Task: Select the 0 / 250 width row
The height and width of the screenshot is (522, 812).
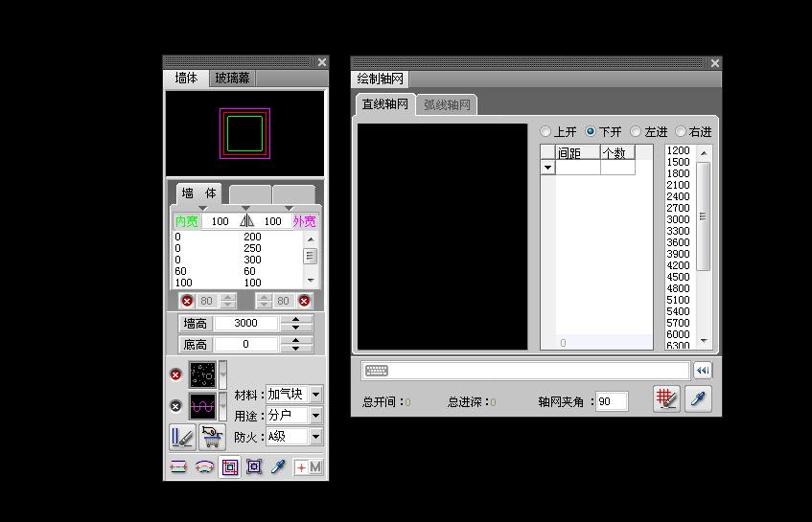Action: (238, 248)
